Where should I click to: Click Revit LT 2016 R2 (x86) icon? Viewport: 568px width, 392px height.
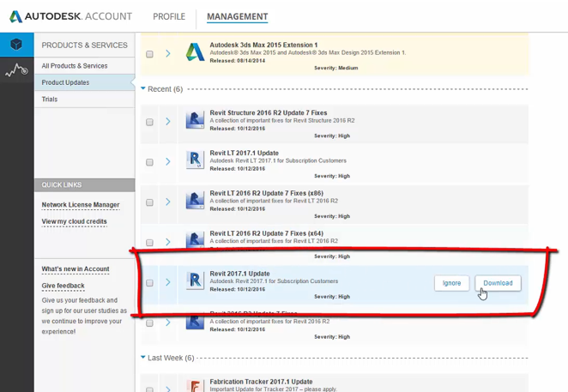pyautogui.click(x=195, y=200)
